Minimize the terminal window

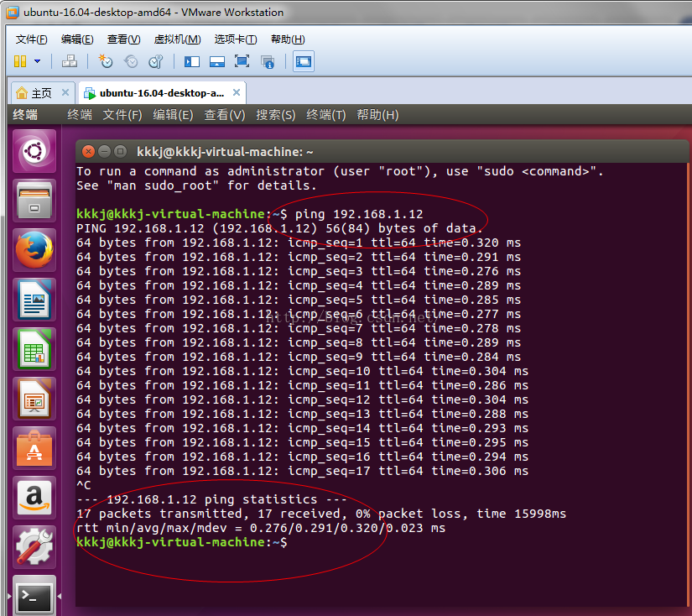(104, 152)
